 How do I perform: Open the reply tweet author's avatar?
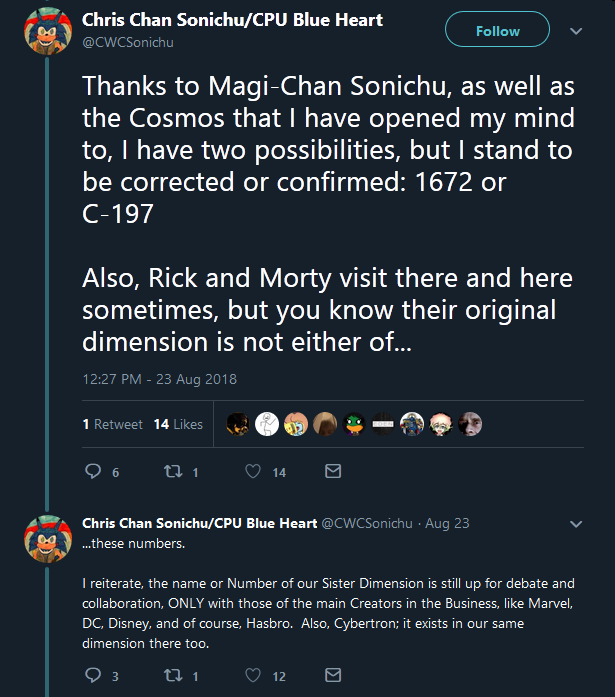pos(48,539)
